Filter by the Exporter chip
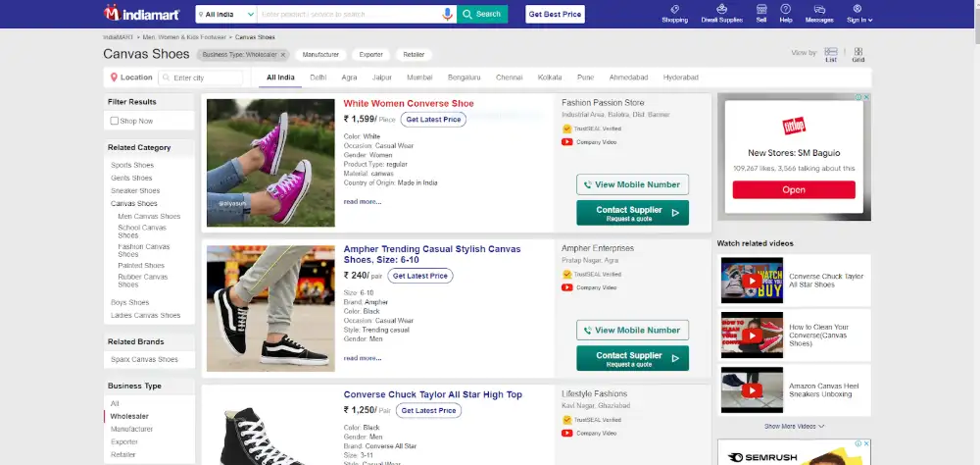This screenshot has width=980, height=465. pos(371,55)
